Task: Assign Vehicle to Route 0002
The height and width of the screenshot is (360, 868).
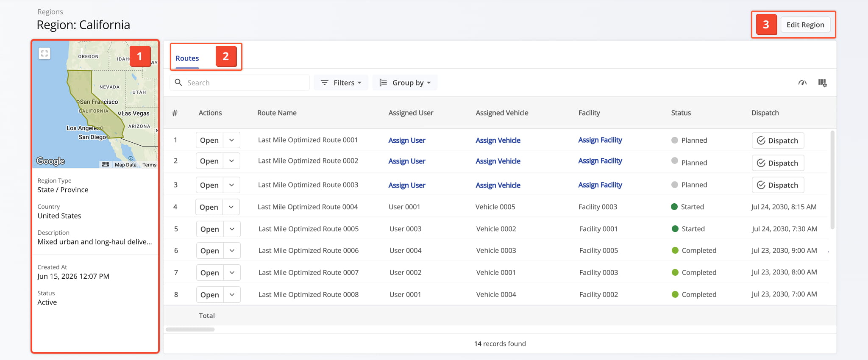Action: (498, 161)
